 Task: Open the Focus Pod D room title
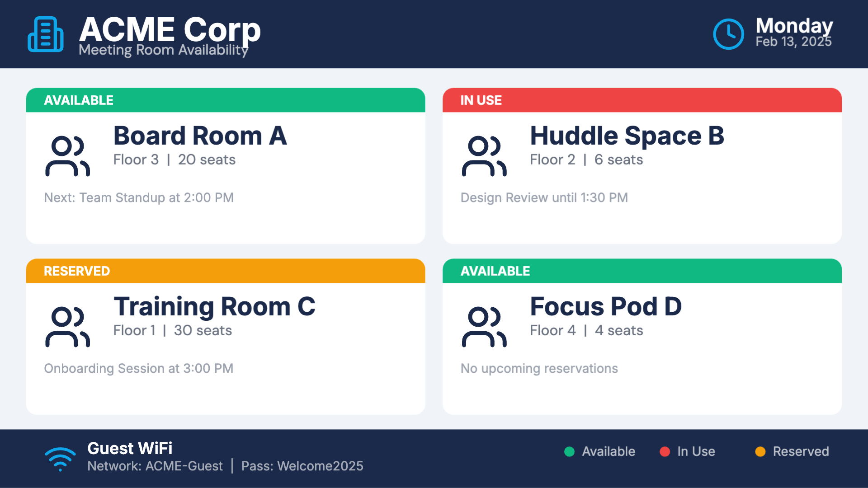[x=605, y=306]
